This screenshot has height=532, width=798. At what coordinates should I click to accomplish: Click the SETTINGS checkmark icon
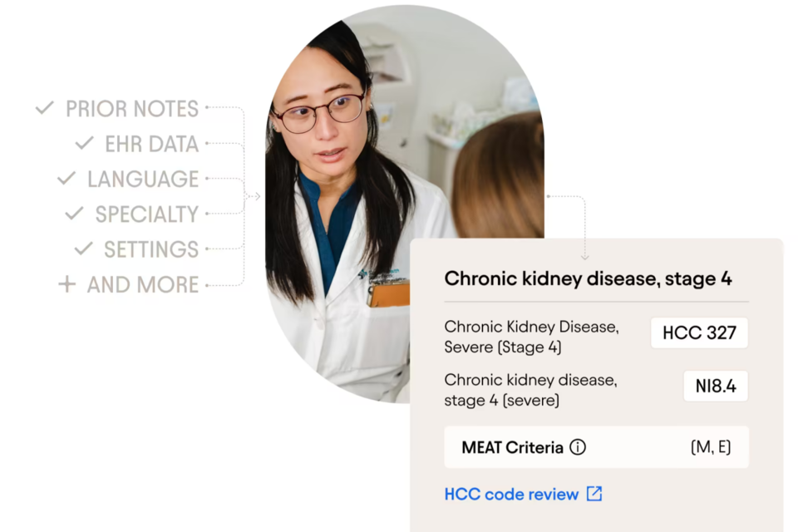tap(83, 249)
